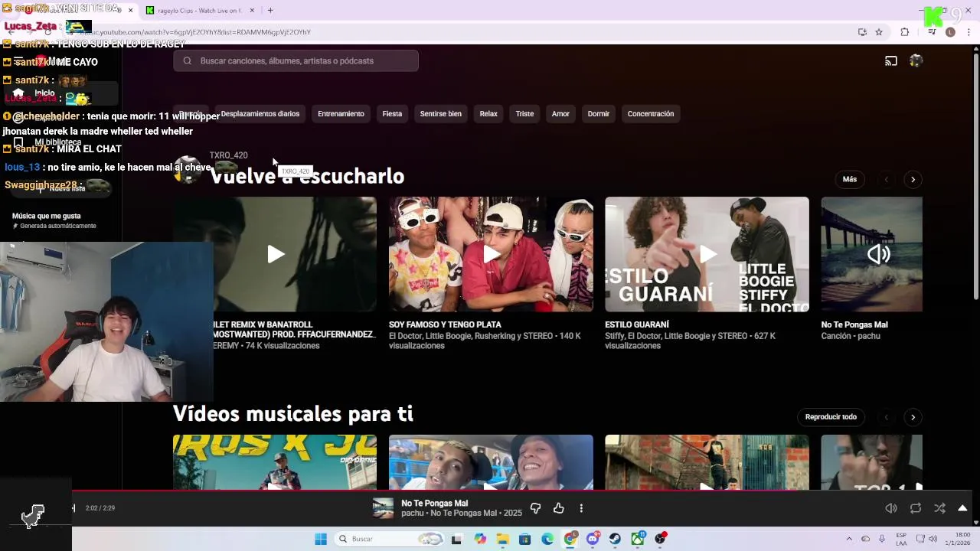Show previous items in Vídeos musicales para ti
Viewport: 980px width, 551px height.
click(886, 417)
